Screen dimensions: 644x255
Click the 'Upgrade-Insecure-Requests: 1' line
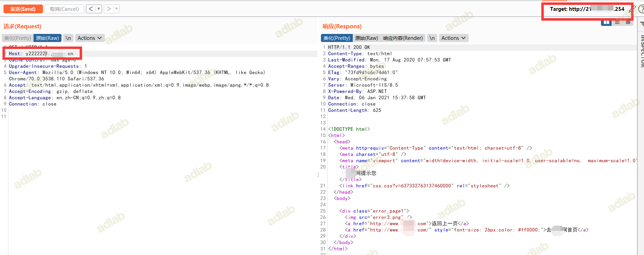point(48,66)
